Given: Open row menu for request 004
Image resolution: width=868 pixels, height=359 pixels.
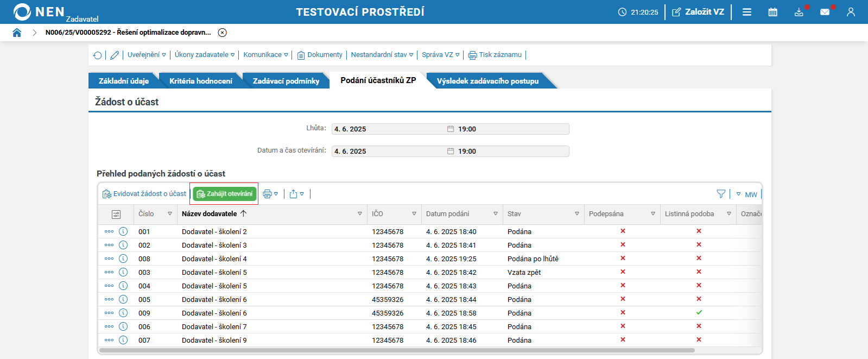Looking at the screenshot, I should [x=109, y=286].
